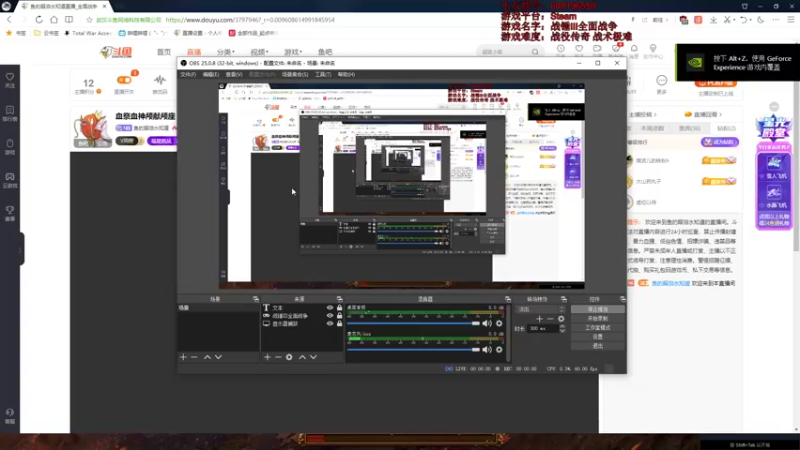The image size is (800, 450).
Task: Open 场景集合(S) menu in OBS
Action: (295, 74)
